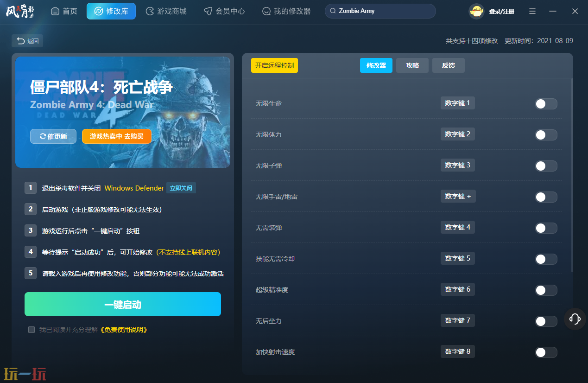588x383 pixels.
Task: Open the hamburger menu icon
Action: coord(532,11)
